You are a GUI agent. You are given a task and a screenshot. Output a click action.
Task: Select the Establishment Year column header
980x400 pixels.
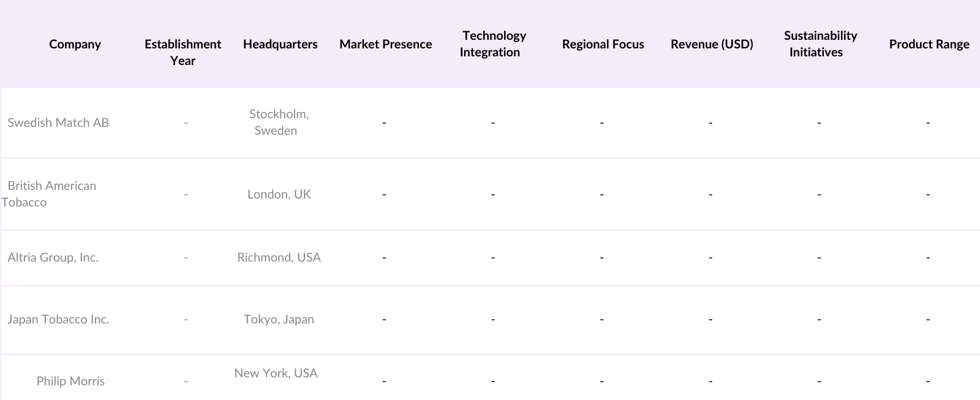click(183, 52)
